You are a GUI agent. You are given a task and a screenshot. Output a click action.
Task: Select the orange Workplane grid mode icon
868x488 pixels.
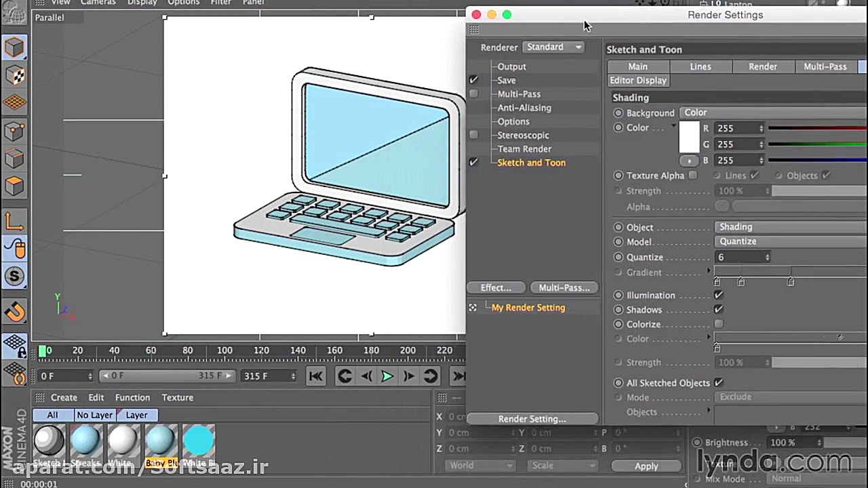point(14,103)
